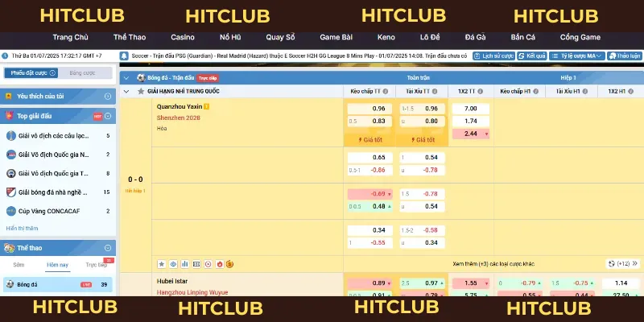Screen dimensions: 644x322
Task: Select the Hôm nay tab
Action: pos(57,265)
